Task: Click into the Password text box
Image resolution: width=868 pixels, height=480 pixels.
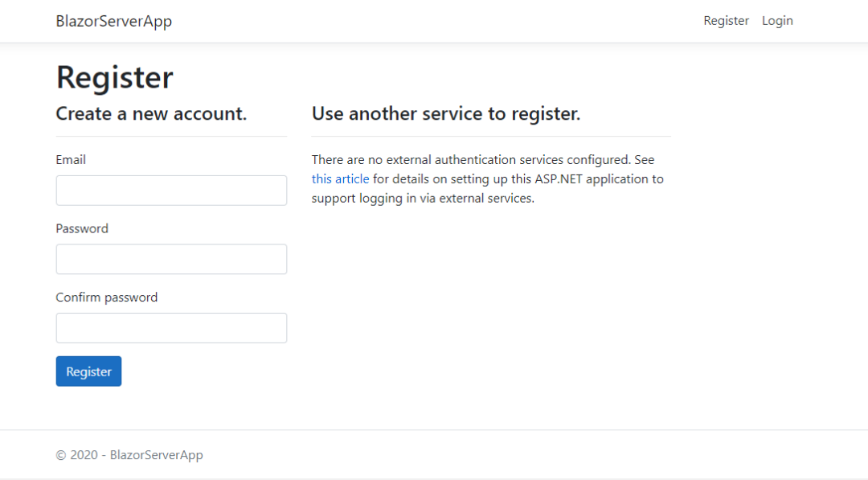Action: (x=171, y=259)
